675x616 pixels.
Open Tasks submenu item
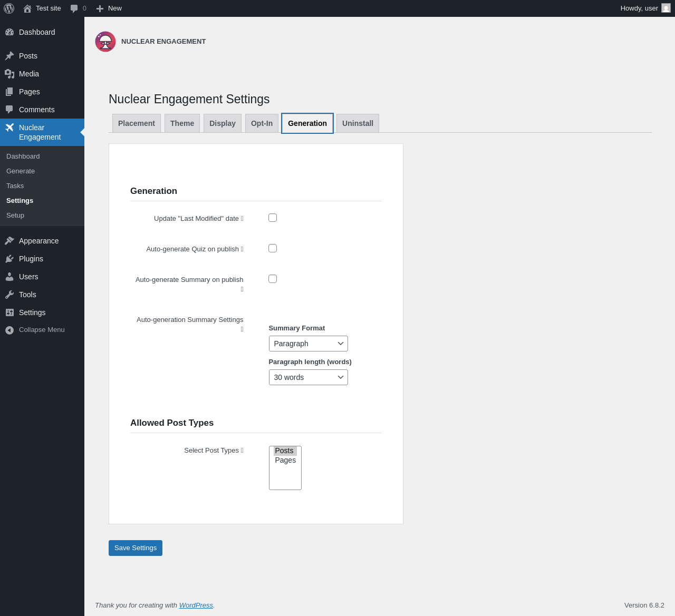coord(15,186)
